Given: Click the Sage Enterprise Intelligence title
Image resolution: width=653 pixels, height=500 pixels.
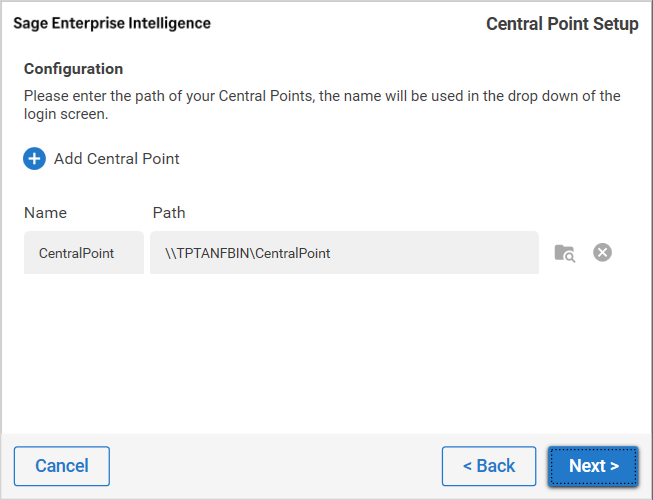Looking at the screenshot, I should click(112, 23).
